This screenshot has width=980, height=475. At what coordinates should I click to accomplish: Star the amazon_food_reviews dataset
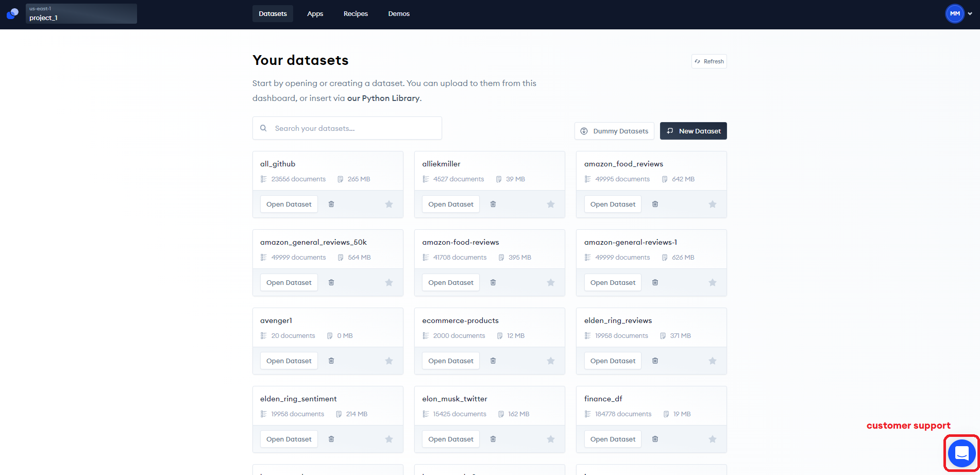(x=713, y=204)
